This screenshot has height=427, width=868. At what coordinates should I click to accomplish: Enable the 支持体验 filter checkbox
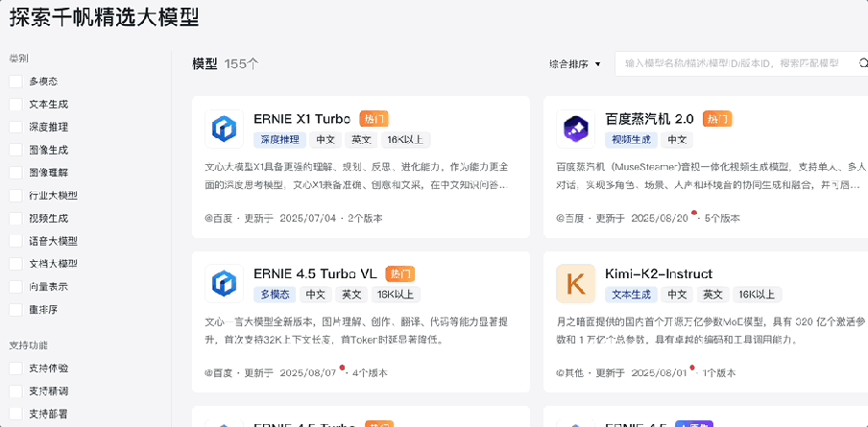[15, 368]
